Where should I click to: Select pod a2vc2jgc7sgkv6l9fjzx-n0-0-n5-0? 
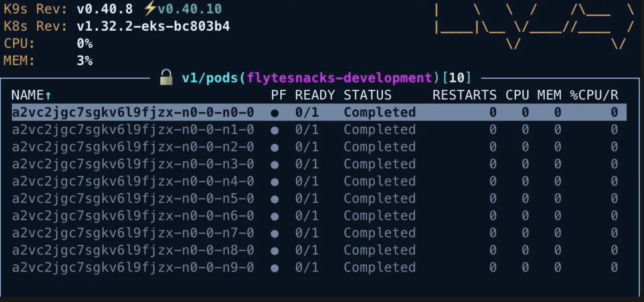[319, 199]
